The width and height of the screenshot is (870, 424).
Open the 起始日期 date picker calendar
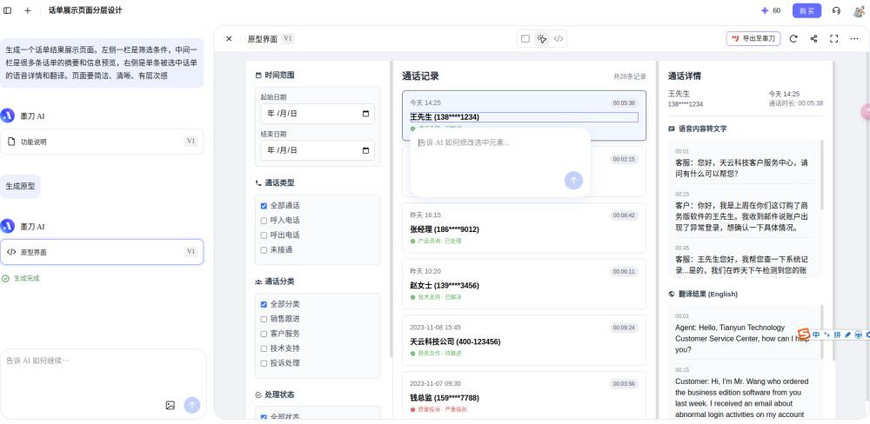point(366,113)
